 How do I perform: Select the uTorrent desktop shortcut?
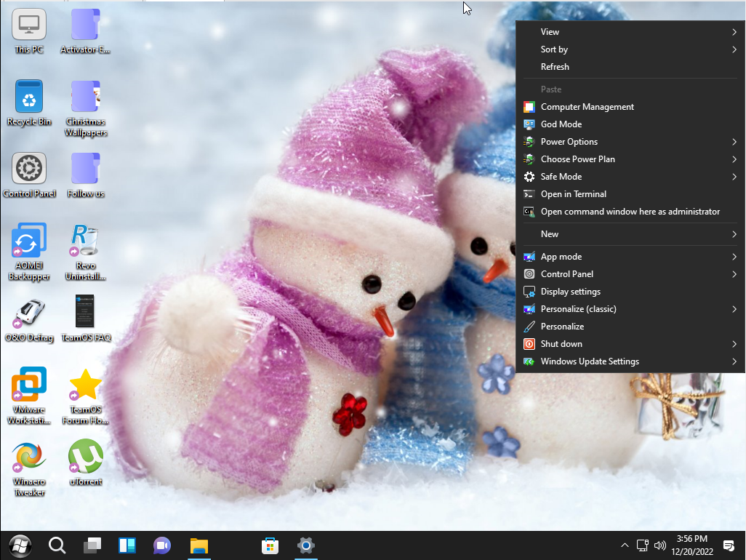(86, 457)
